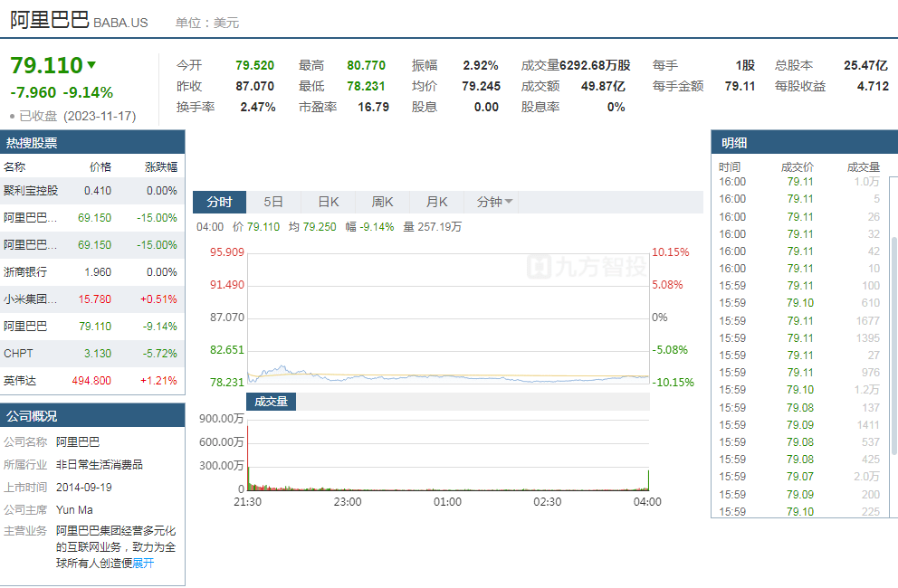Image resolution: width=898 pixels, height=588 pixels.
Task: Open the 5日 chart tab
Action: [x=273, y=202]
